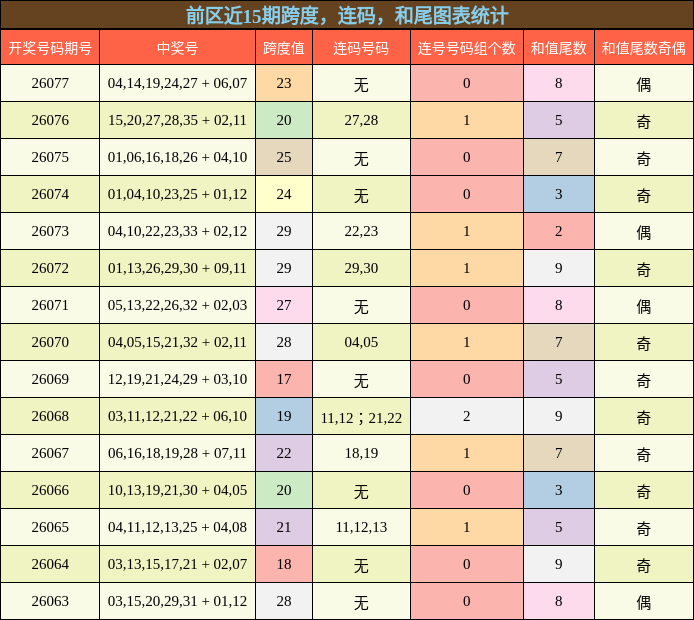Click winning numbers 04,14,19,24,27 + 06,07
The width and height of the screenshot is (694, 620).
(177, 83)
